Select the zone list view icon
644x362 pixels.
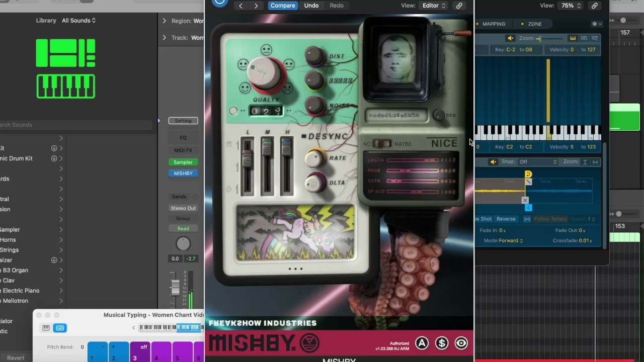pyautogui.click(x=595, y=38)
